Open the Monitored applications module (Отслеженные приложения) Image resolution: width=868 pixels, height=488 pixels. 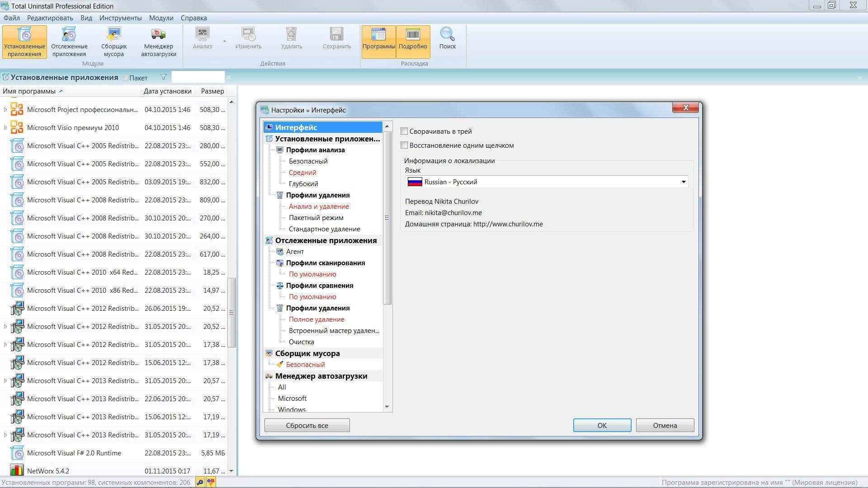coord(69,42)
